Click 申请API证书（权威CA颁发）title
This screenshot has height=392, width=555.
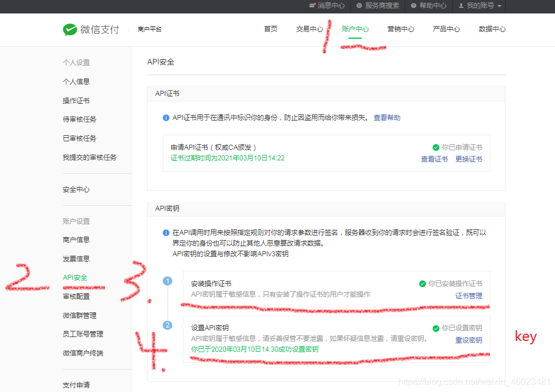tap(213, 147)
